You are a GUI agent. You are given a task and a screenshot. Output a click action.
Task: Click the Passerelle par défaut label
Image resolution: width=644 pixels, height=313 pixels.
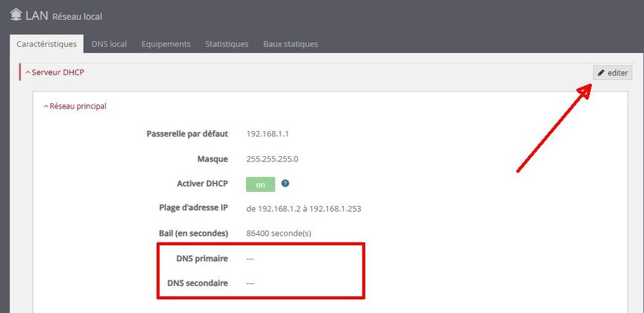(x=188, y=134)
